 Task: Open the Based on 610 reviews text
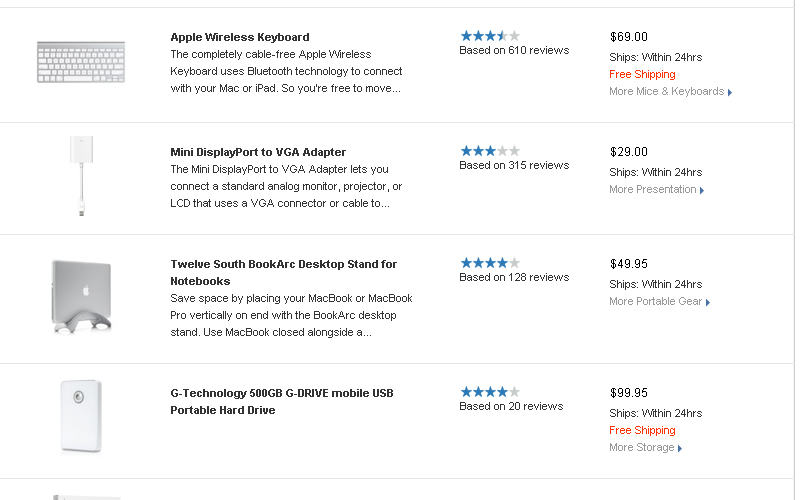pyautogui.click(x=514, y=50)
